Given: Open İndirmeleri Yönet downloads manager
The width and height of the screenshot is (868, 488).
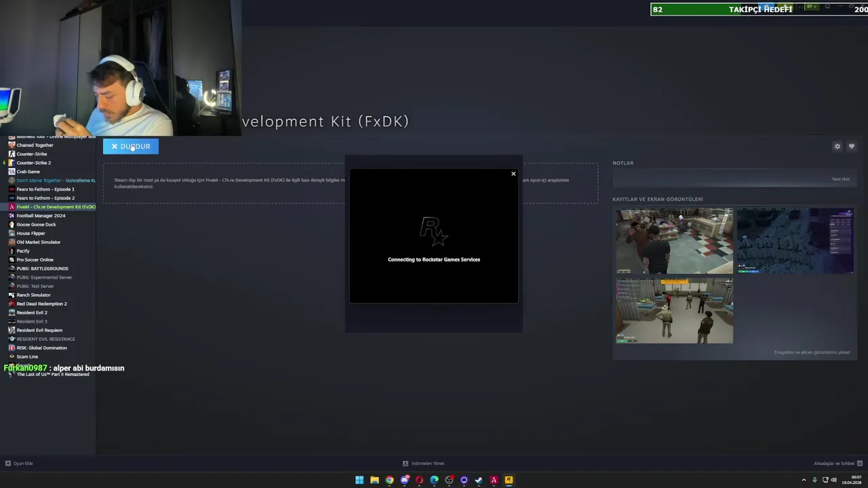Looking at the screenshot, I should pos(423,464).
